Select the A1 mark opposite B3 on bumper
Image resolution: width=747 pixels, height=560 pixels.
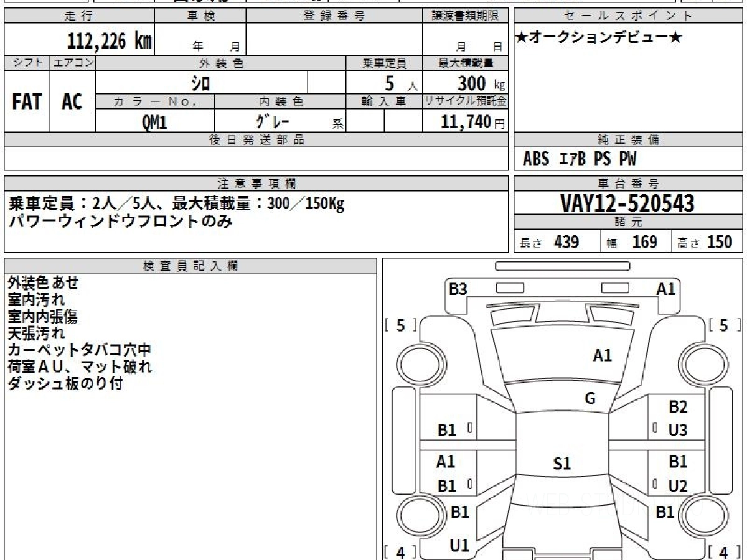[666, 289]
